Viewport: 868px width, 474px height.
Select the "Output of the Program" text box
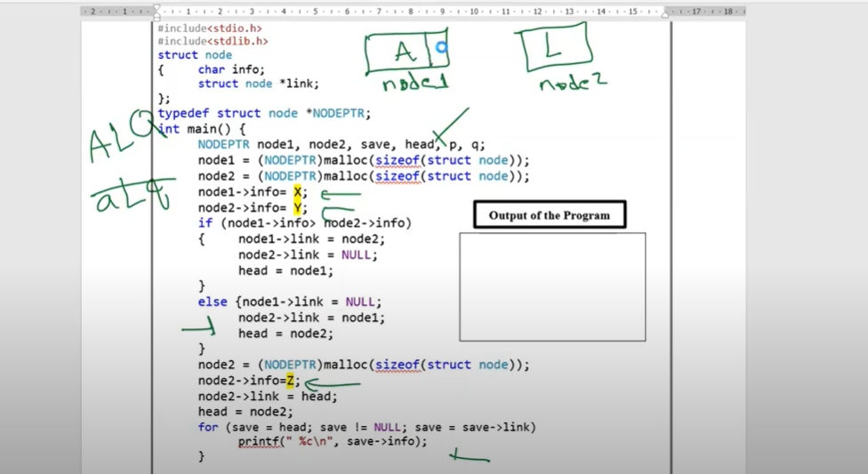pyautogui.click(x=550, y=215)
